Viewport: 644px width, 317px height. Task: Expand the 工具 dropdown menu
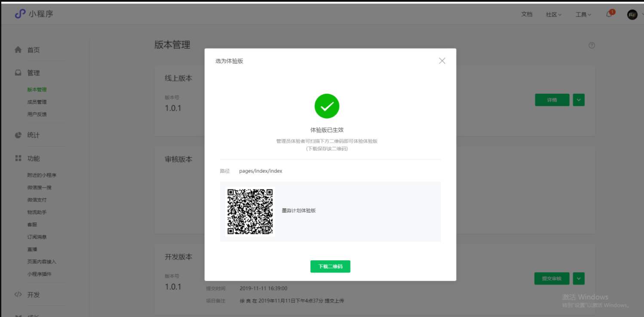(x=583, y=15)
